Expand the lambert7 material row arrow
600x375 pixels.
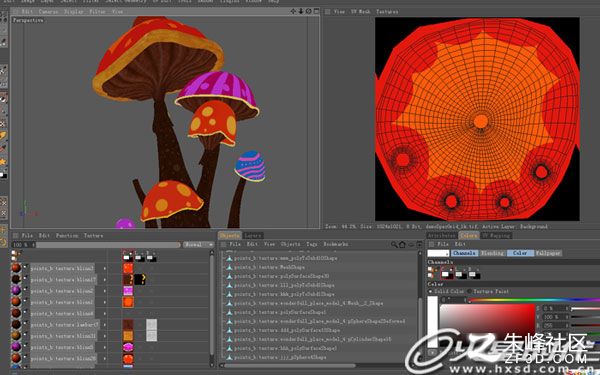click(104, 324)
